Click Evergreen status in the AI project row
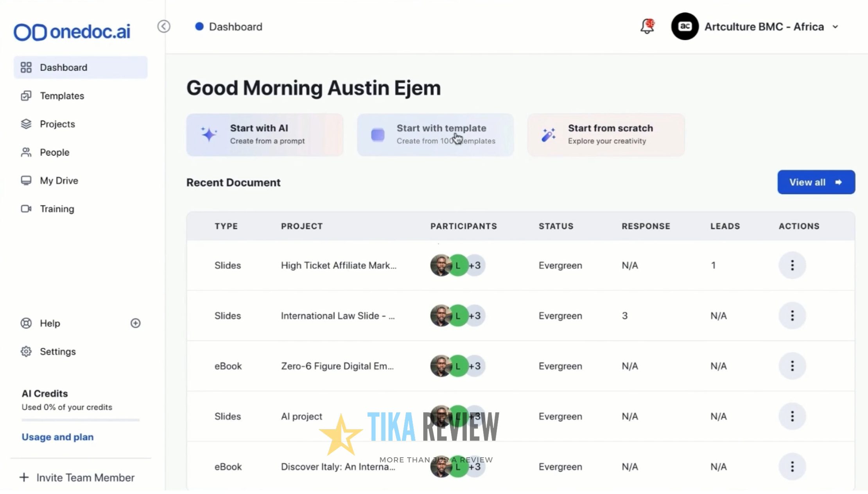The height and width of the screenshot is (494, 868). [560, 417]
